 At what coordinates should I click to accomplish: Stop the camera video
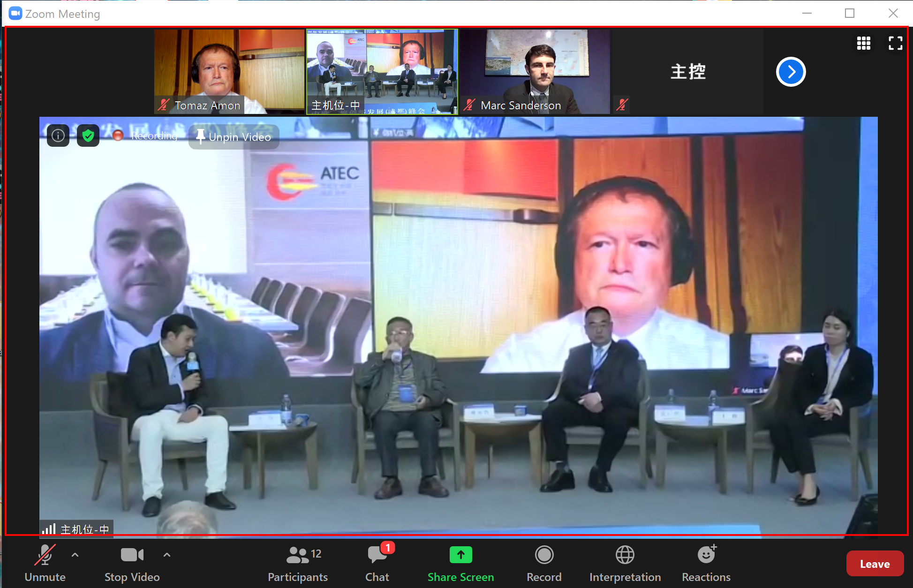(132, 563)
